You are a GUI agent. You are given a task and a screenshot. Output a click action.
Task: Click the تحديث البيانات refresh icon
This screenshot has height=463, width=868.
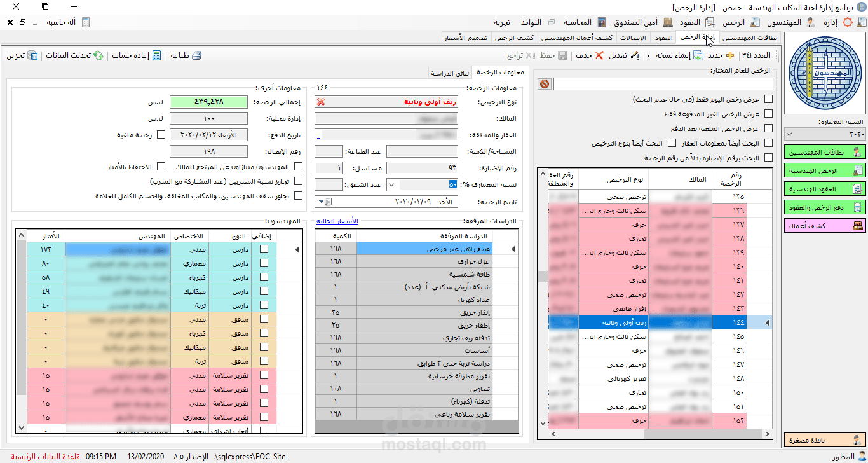tap(98, 55)
